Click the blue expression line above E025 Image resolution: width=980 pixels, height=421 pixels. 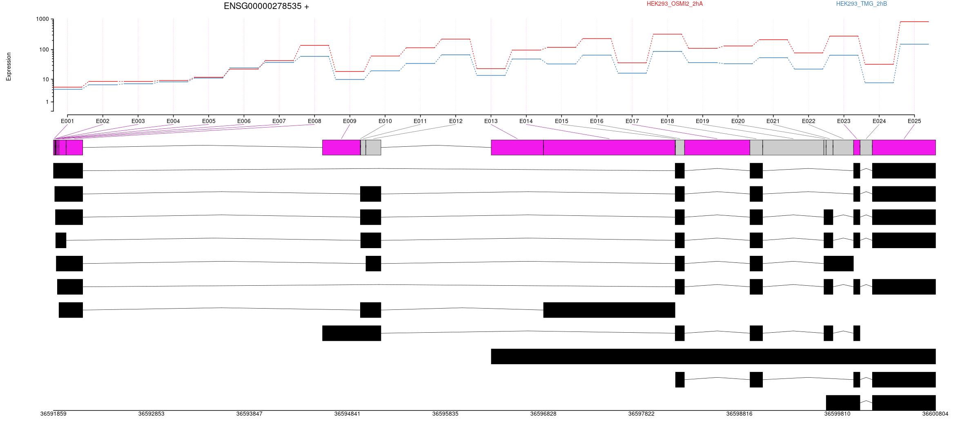pos(914,44)
